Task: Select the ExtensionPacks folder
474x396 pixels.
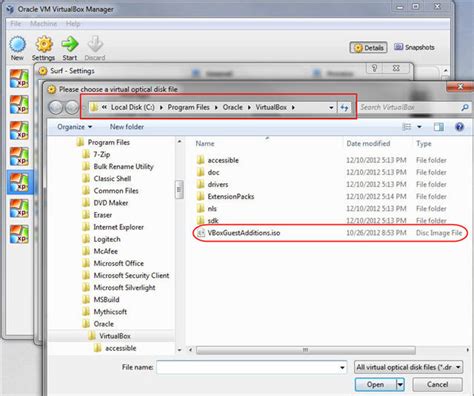Action: point(231,196)
